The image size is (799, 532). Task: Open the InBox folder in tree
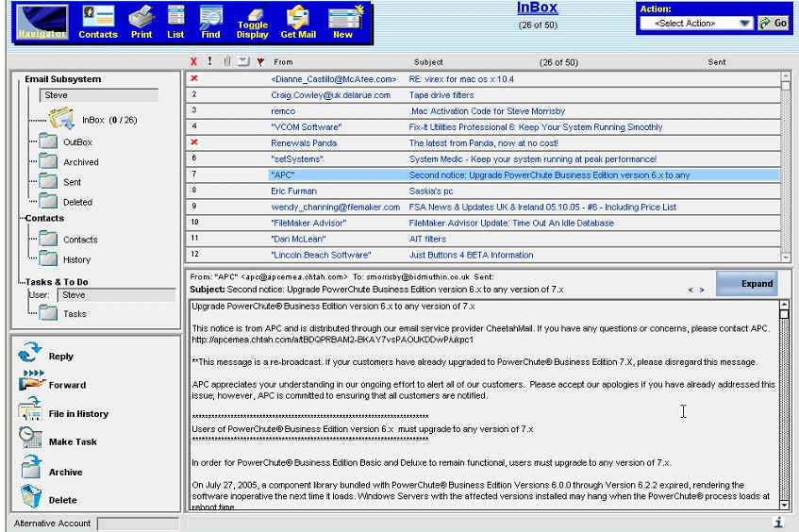click(x=93, y=120)
